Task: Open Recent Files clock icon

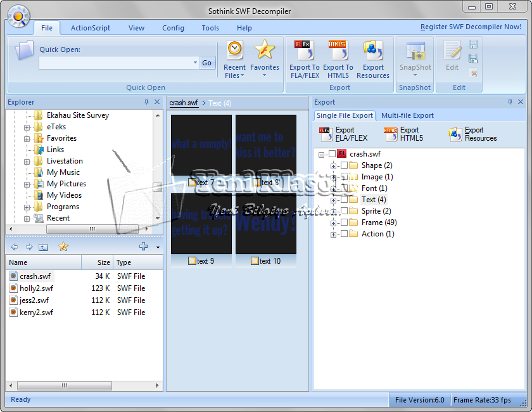Action: [x=235, y=49]
